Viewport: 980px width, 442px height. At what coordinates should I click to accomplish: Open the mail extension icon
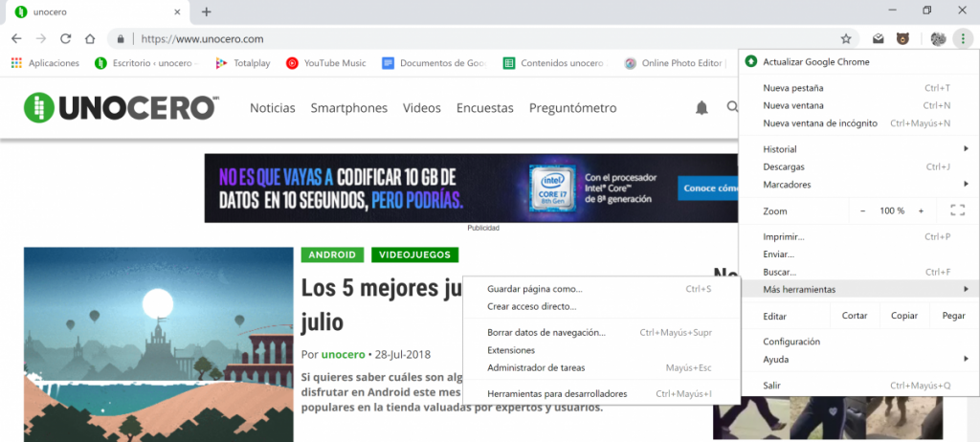click(879, 39)
